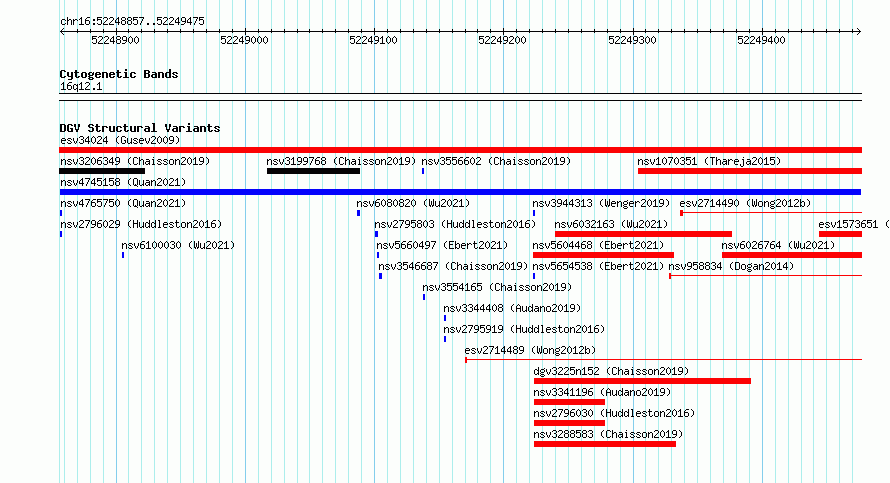Click ruler position 52249200

pyautogui.click(x=502, y=40)
